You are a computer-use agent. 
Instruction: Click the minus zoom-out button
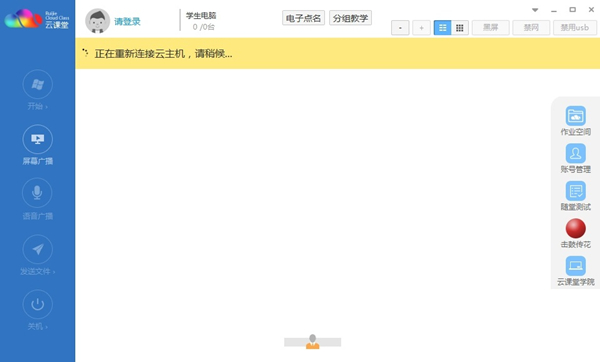coord(400,28)
